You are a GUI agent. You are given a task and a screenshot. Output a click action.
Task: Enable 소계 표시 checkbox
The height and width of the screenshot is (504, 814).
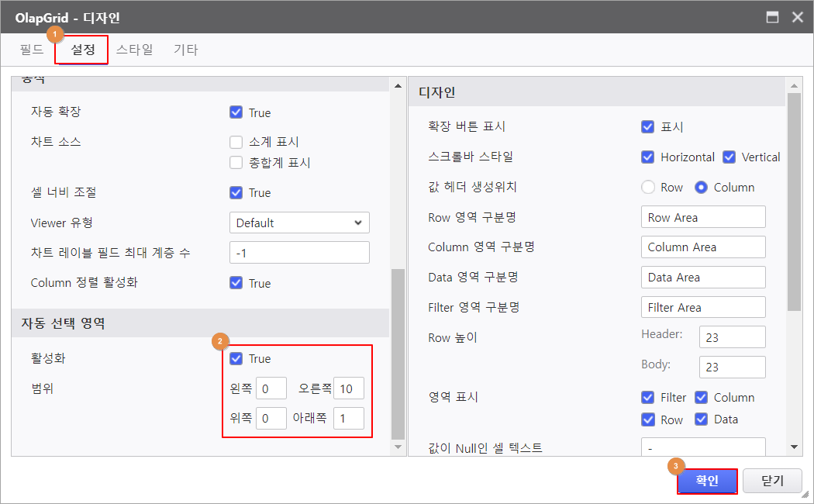236,142
